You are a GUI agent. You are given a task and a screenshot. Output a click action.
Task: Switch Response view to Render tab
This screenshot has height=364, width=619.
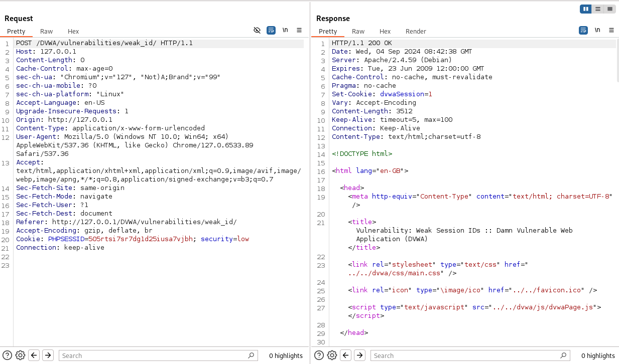(416, 31)
